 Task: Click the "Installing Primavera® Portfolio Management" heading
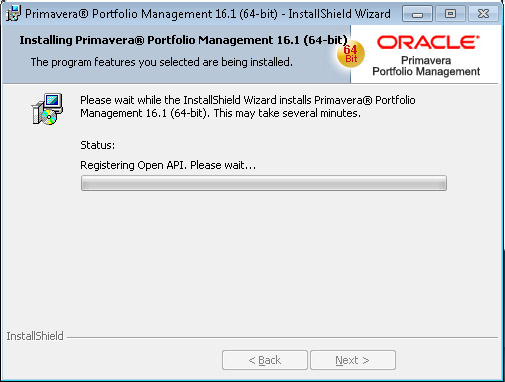[183, 40]
